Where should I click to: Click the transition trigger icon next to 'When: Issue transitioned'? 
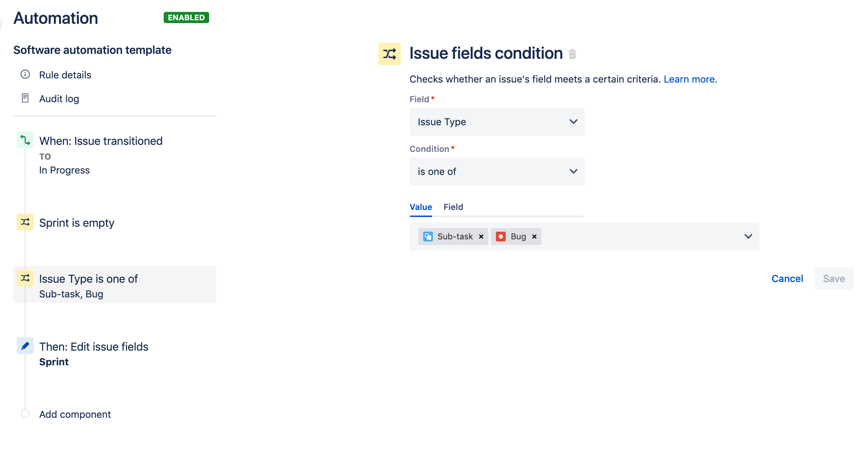pyautogui.click(x=25, y=140)
